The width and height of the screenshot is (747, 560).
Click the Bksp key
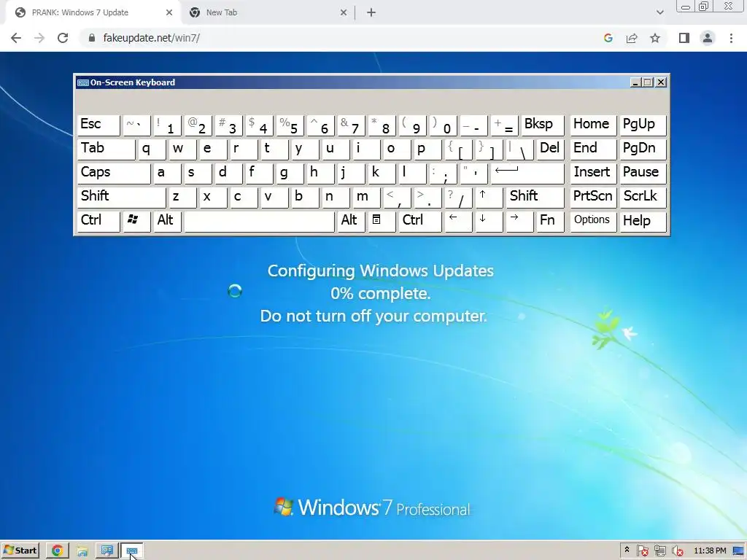(543, 125)
